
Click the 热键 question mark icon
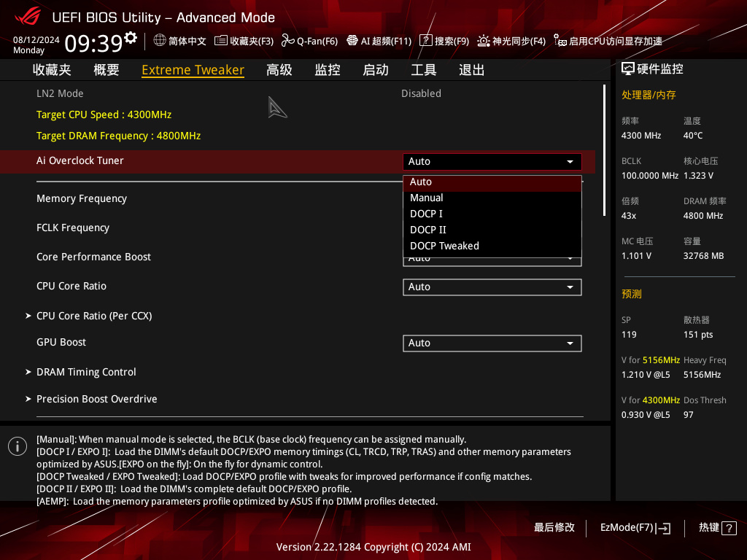pos(729,528)
